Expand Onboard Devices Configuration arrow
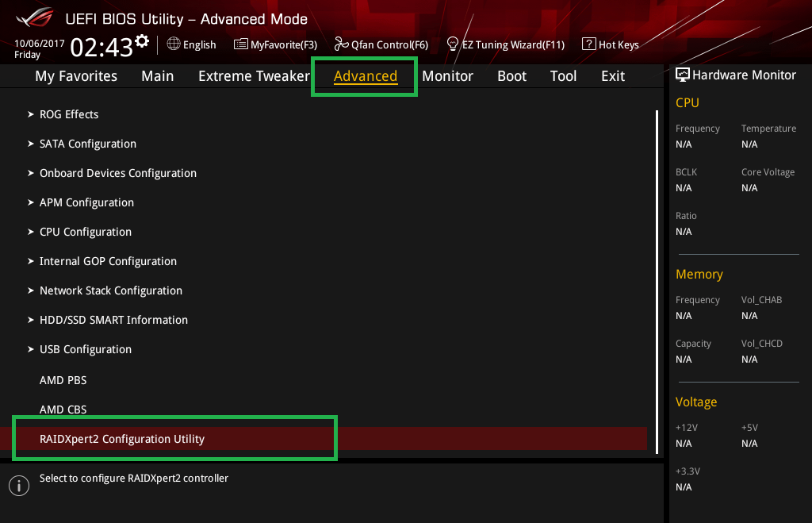 [x=31, y=173]
